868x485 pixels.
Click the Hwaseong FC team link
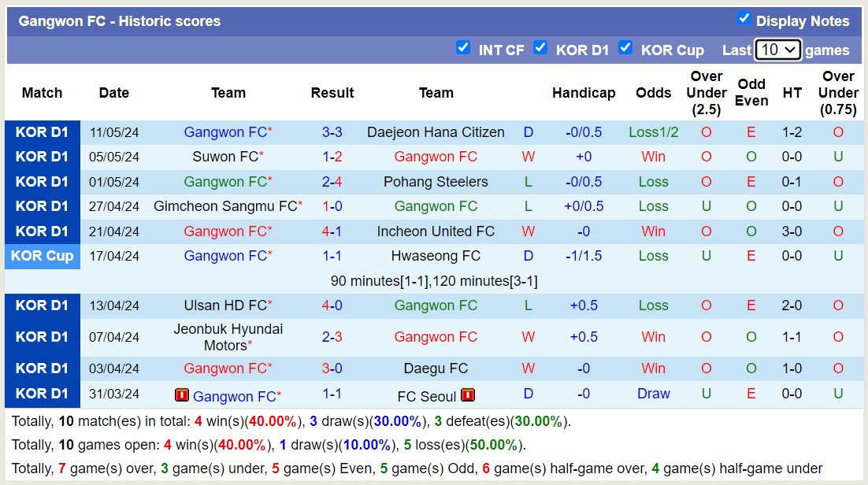(436, 255)
